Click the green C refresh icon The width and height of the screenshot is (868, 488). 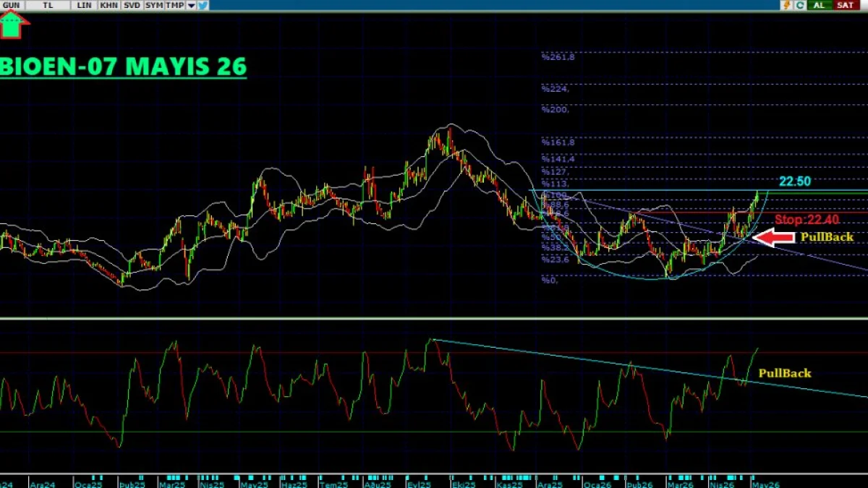(800, 5)
